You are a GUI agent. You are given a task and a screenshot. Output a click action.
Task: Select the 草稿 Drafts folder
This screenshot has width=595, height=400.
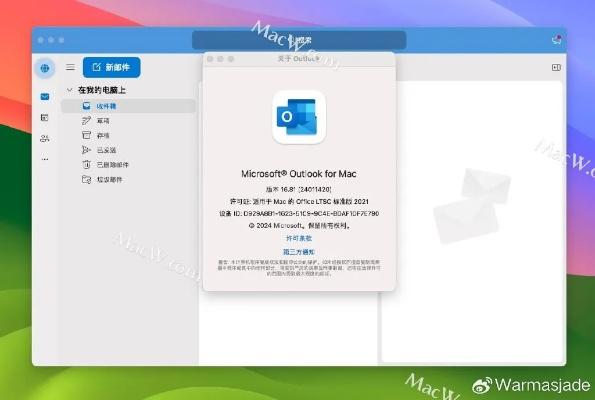(x=128, y=121)
